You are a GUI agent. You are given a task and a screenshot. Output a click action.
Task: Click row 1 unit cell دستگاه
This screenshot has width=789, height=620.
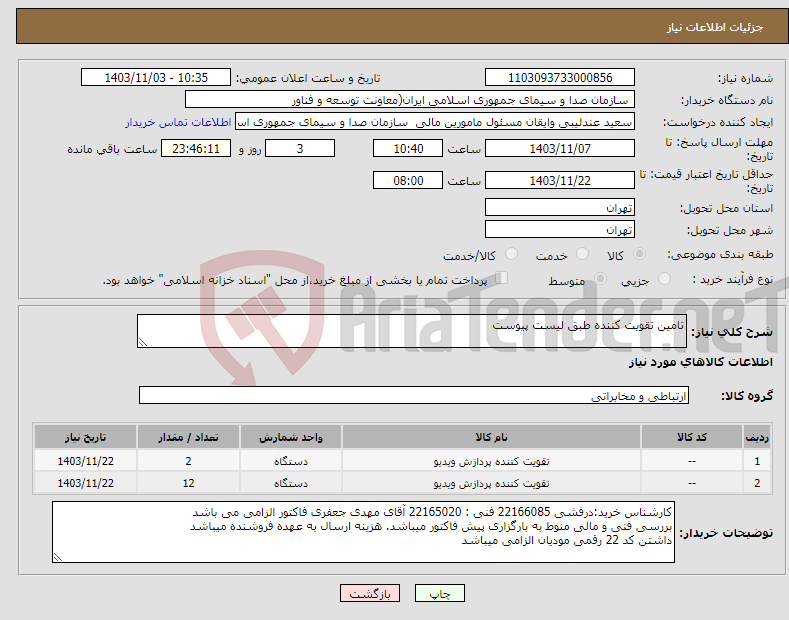[291, 461]
